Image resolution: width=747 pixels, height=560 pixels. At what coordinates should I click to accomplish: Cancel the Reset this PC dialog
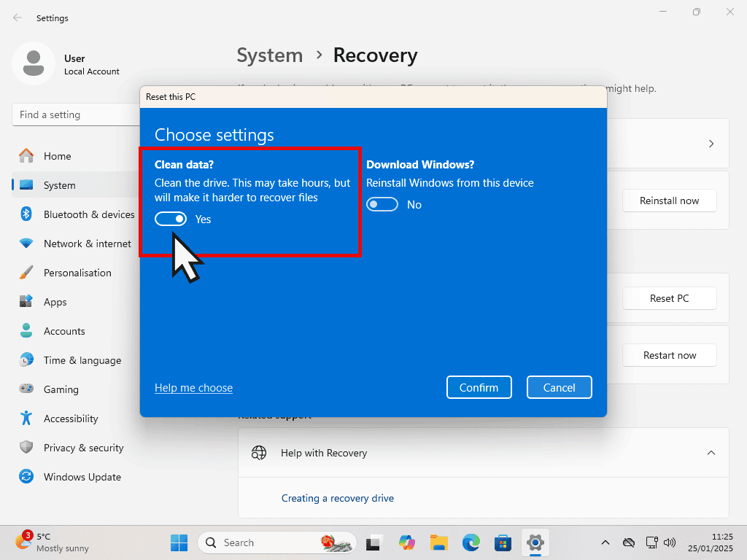click(x=559, y=387)
